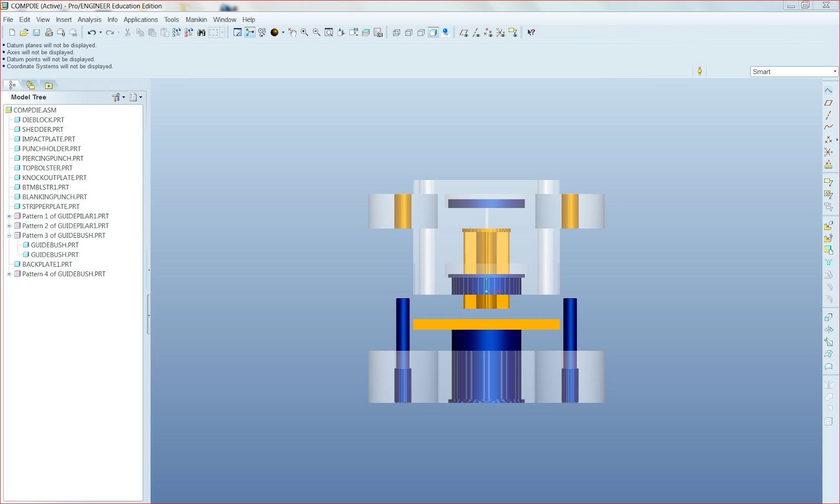840x504 pixels.
Task: Open the View Manager icon
Action: [378, 32]
